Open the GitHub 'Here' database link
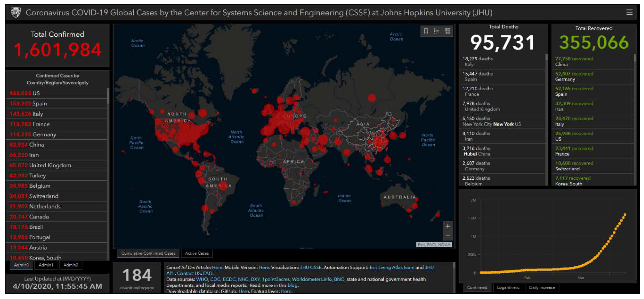Viewport: 644px width, 299px height. click(244, 291)
